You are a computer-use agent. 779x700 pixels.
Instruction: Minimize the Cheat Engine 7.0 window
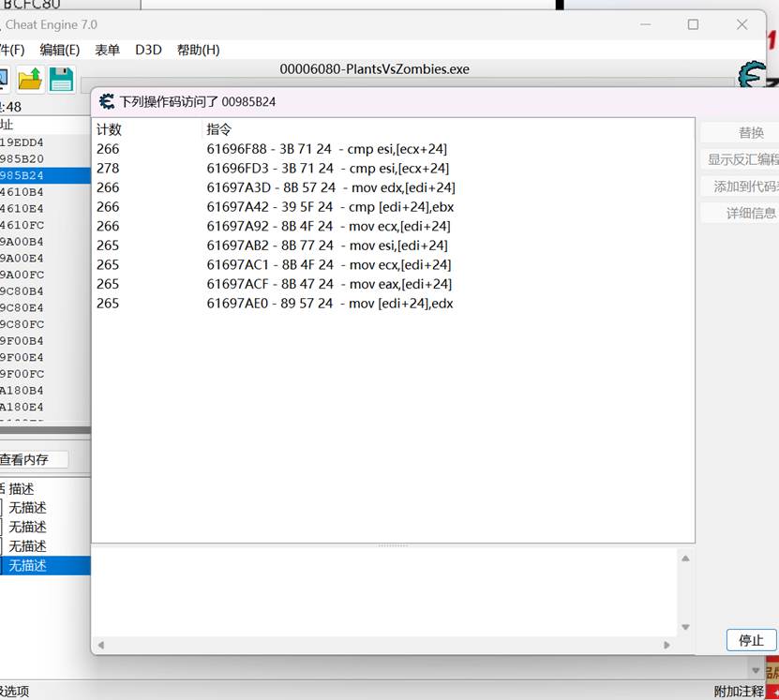pyautogui.click(x=645, y=24)
